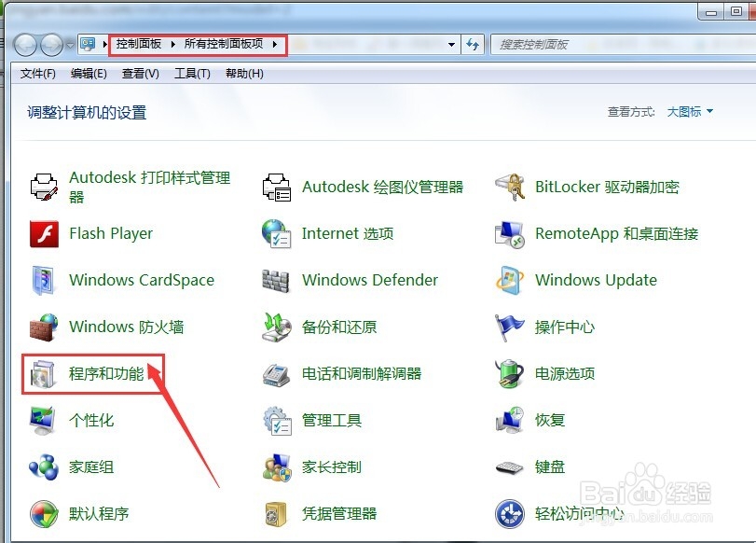Expand arrow before 控制面板 in breadcrumb

(104, 45)
